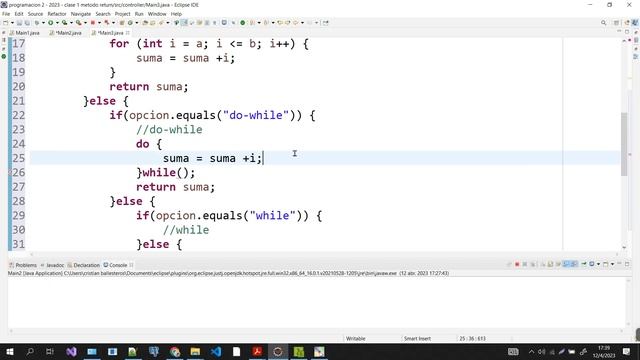Click the Debug toolbar icon
Viewport: 640px width, 360px height.
[x=37, y=23]
